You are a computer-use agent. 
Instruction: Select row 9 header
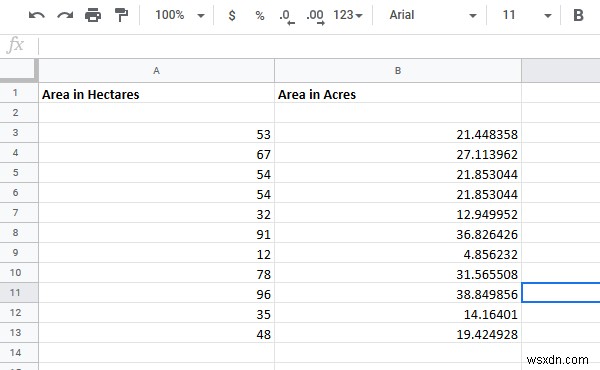[x=19, y=253]
